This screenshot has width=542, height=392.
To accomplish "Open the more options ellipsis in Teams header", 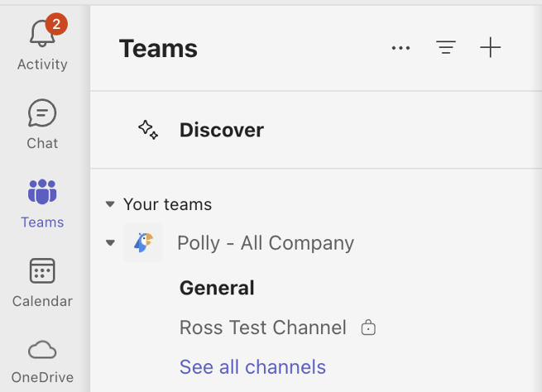I will [x=401, y=48].
